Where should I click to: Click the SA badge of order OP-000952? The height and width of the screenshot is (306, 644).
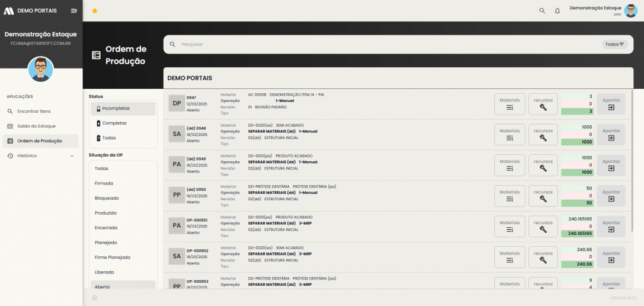click(x=177, y=256)
